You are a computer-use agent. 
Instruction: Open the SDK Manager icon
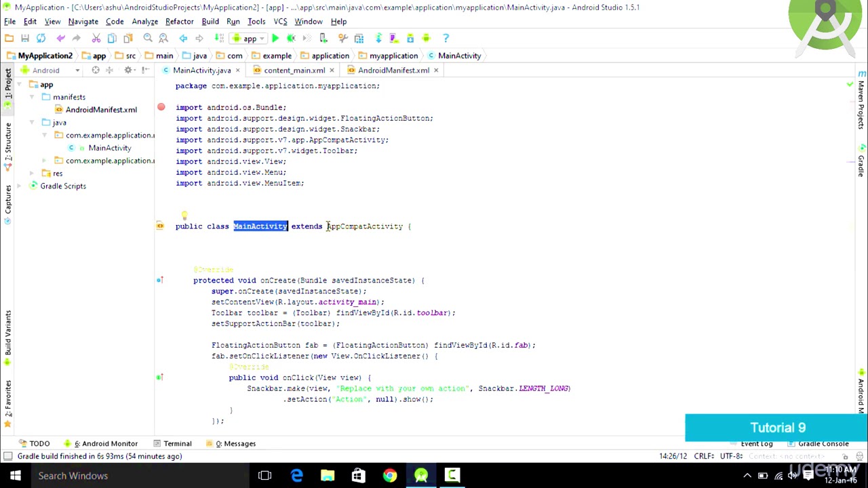[410, 39]
